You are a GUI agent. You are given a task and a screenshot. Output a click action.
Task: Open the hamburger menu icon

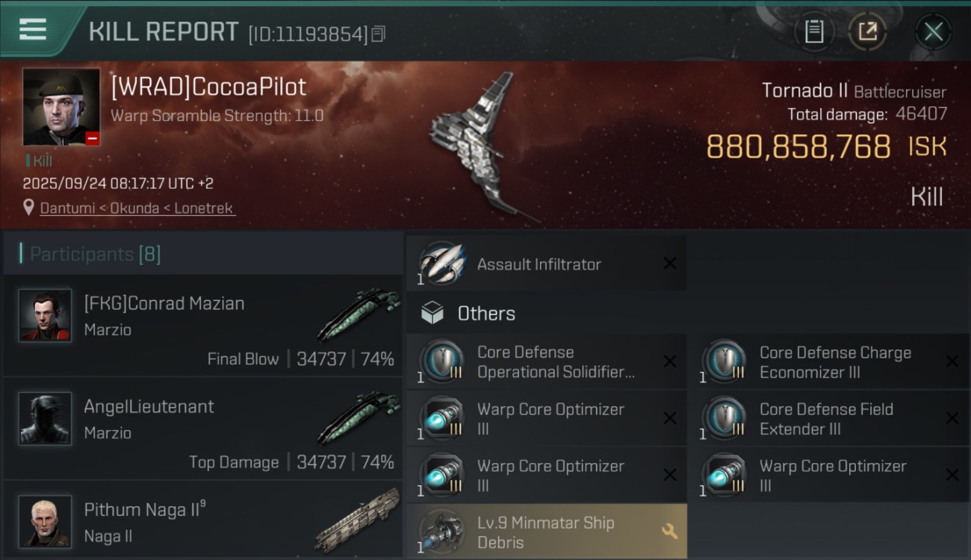[x=33, y=30]
